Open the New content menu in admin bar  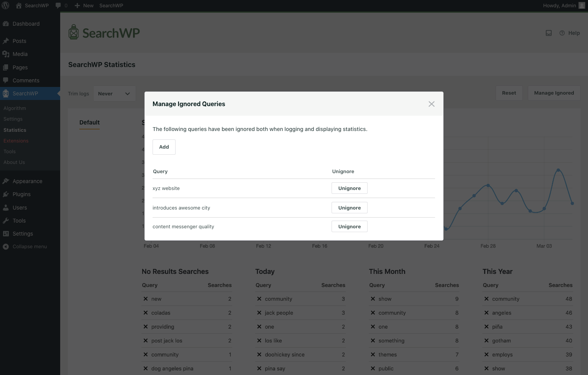pyautogui.click(x=84, y=5)
